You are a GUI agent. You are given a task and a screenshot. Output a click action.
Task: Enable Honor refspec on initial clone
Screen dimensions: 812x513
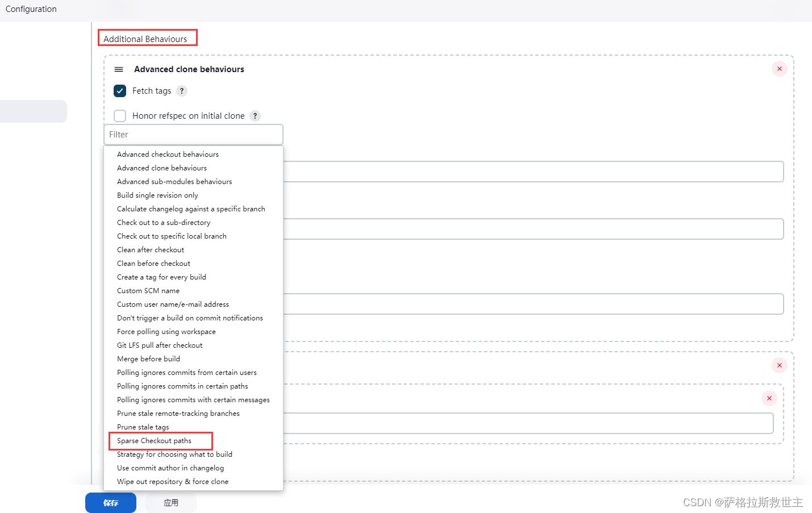tap(120, 115)
